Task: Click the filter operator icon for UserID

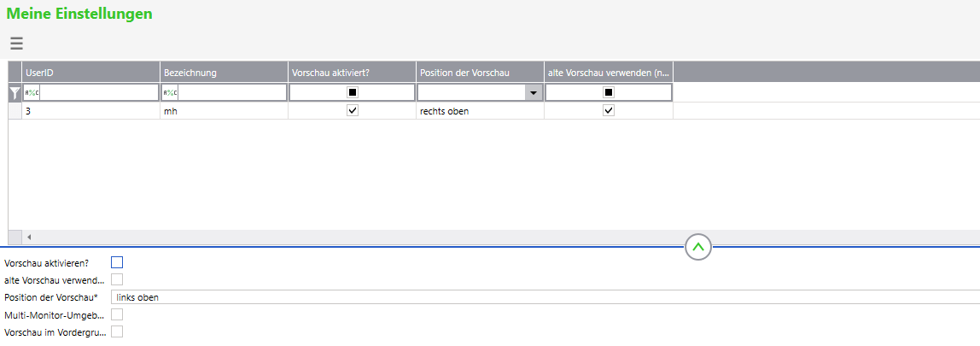Action: [x=31, y=92]
